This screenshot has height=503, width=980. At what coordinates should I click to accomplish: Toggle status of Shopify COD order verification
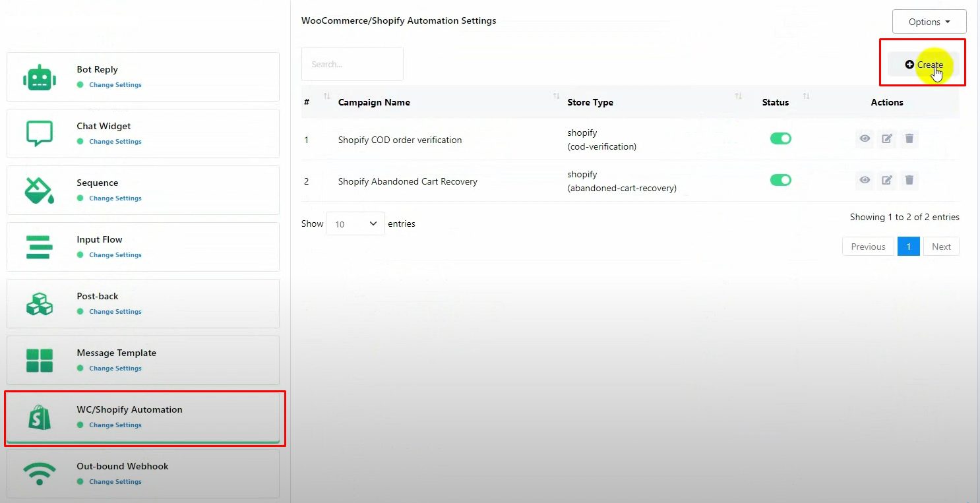[780, 138]
